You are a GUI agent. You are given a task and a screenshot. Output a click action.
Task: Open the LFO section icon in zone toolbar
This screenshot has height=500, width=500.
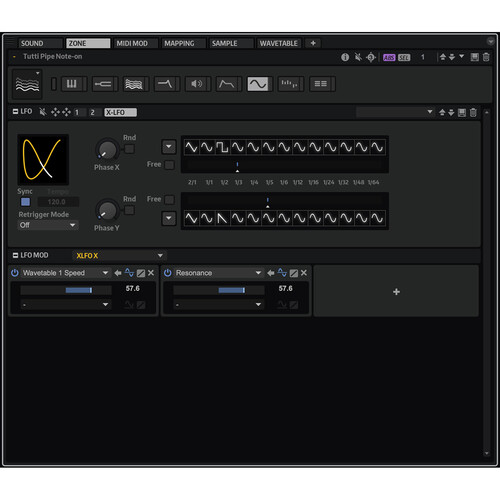pyautogui.click(x=258, y=84)
